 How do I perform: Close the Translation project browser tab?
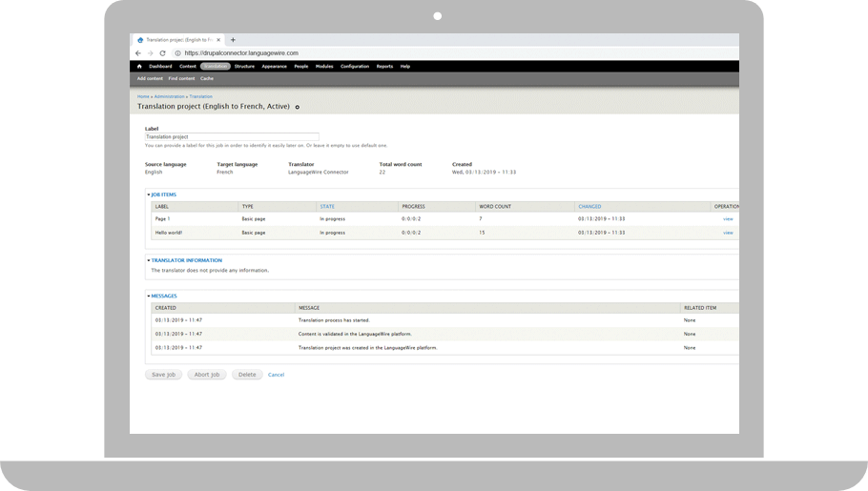(x=218, y=40)
